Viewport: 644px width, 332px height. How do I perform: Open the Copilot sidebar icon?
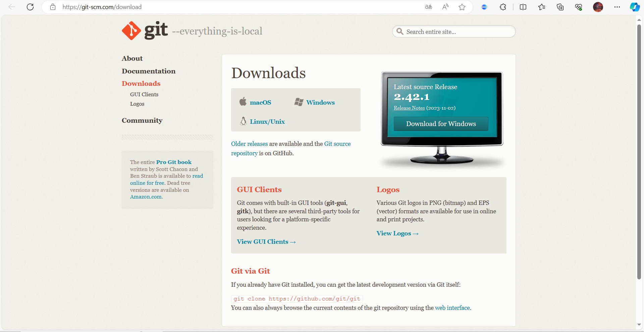pos(635,7)
